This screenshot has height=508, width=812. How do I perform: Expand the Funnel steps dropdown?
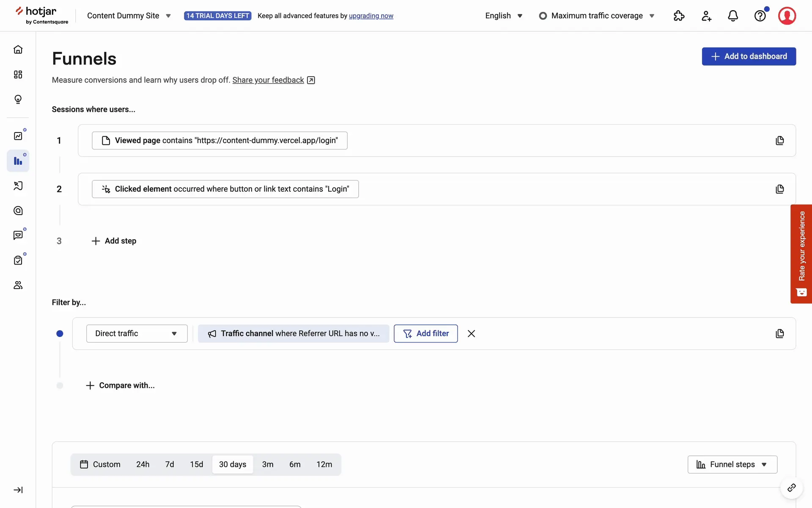(x=732, y=464)
